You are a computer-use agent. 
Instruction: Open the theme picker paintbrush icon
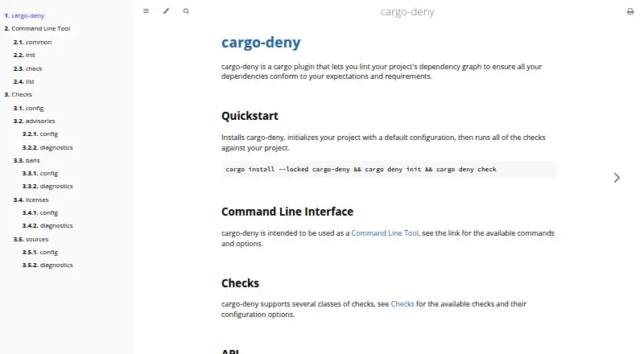pos(166,11)
